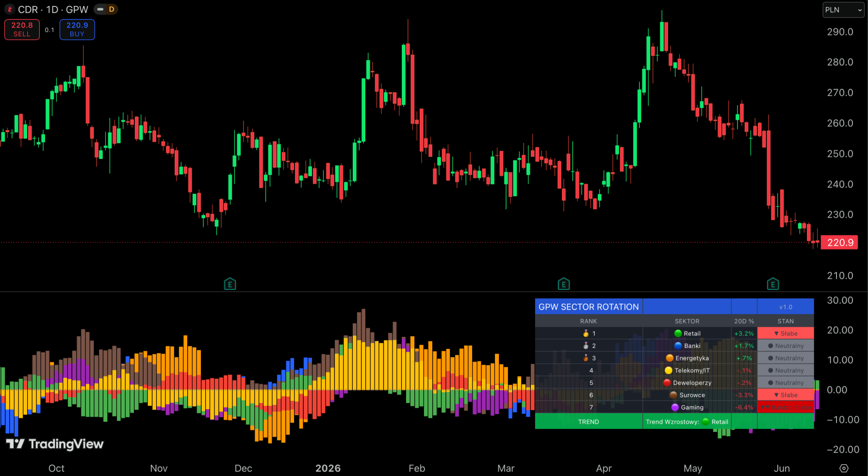Screen dimensions: 868x476
Task: Click the 220.9 BUY button
Action: pos(77,30)
